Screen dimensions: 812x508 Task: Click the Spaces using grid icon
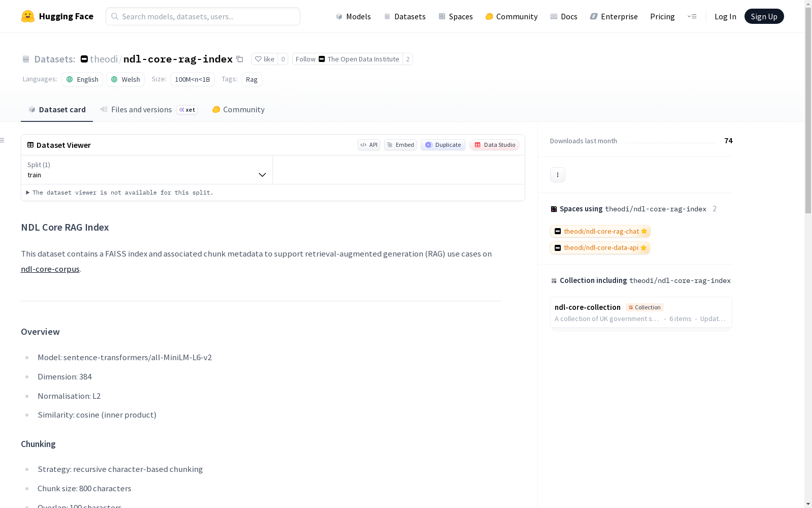coord(554,209)
